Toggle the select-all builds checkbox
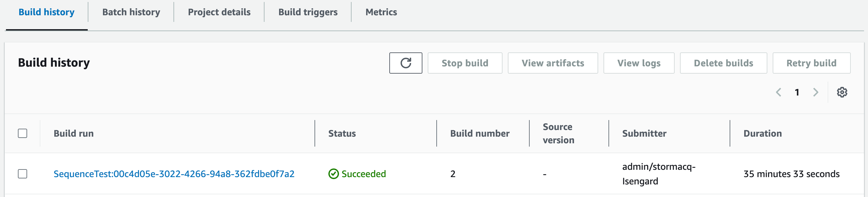 [23, 133]
